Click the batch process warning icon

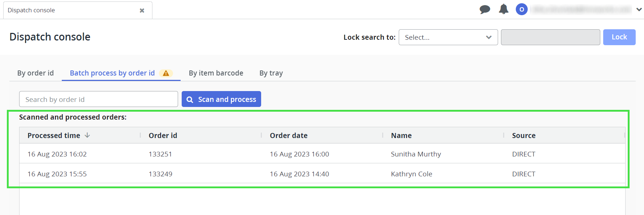[x=166, y=73]
